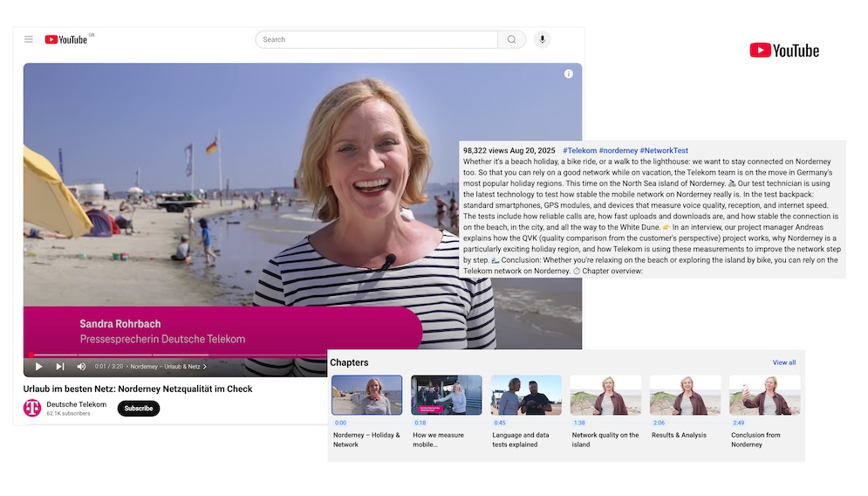This screenshot has height=496, width=868.
Task: Expand chapter title Norderney – Urlaub & Netz
Action: (x=168, y=366)
